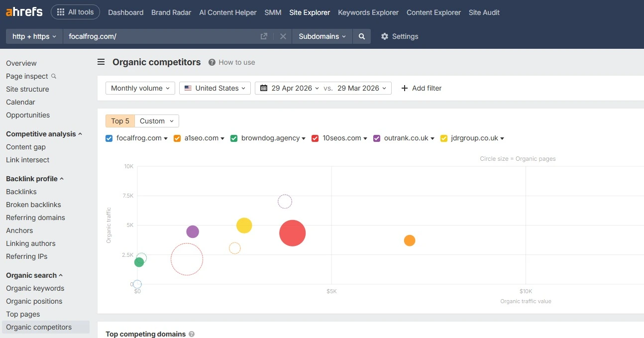The height and width of the screenshot is (338, 644).
Task: Click the How to use help icon
Action: click(x=212, y=62)
